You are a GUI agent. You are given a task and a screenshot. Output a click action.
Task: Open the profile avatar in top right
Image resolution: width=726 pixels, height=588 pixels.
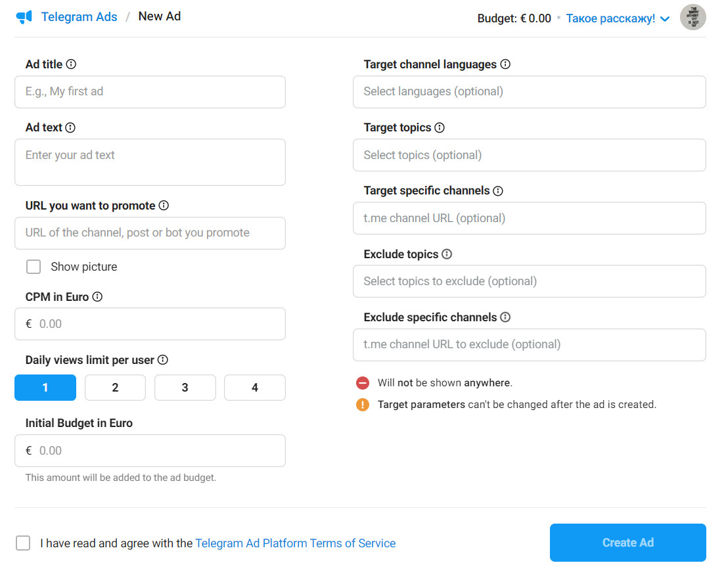pyautogui.click(x=692, y=18)
